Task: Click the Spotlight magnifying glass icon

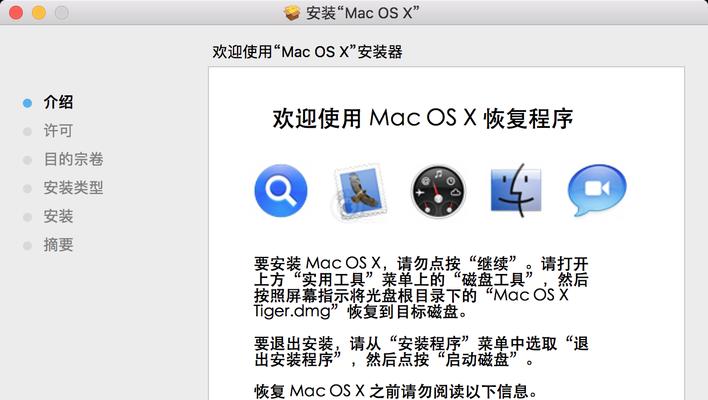Action: (281, 191)
